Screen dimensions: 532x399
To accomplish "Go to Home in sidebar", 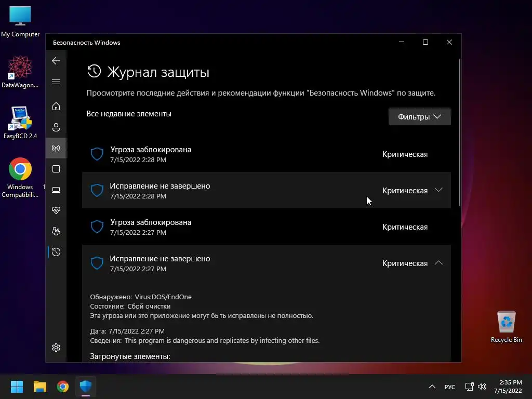I will [x=56, y=106].
